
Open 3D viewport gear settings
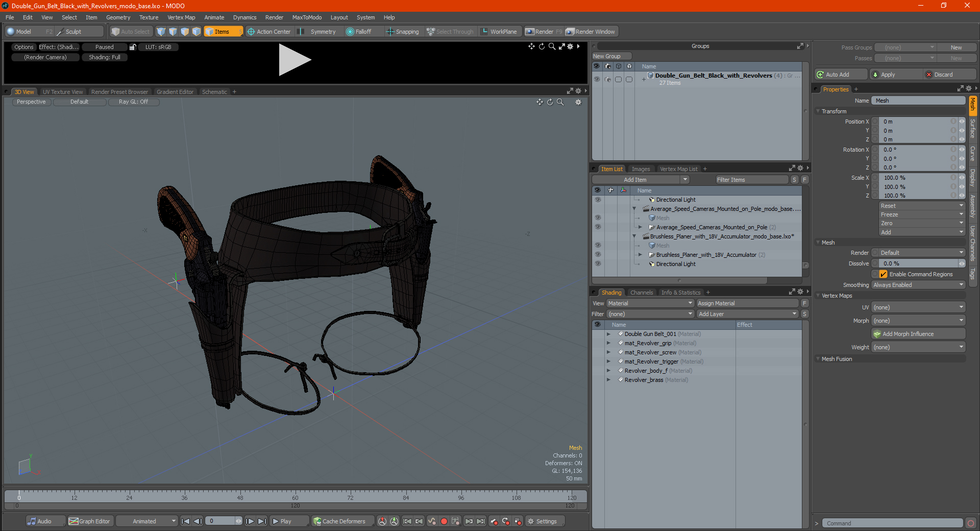click(578, 102)
